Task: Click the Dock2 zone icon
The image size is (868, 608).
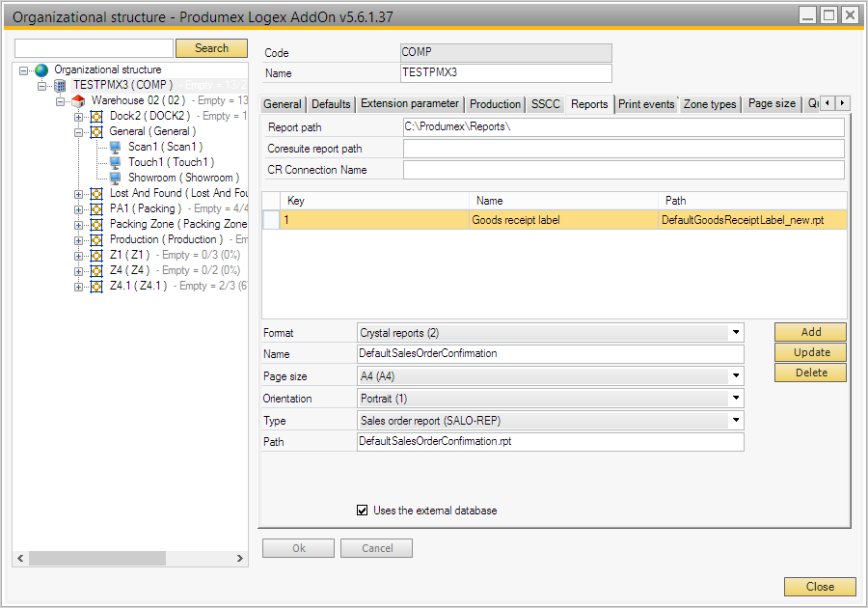Action: click(x=96, y=117)
